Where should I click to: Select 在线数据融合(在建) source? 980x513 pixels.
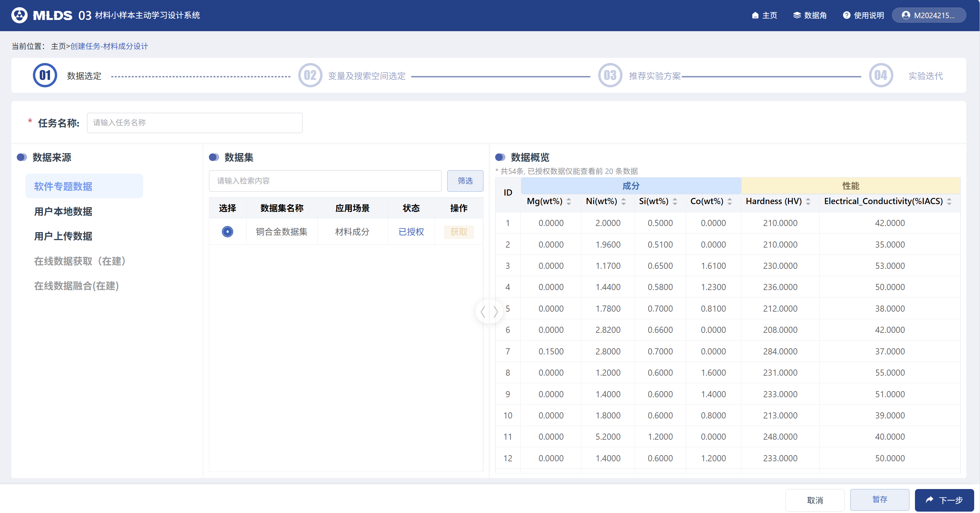pos(76,286)
